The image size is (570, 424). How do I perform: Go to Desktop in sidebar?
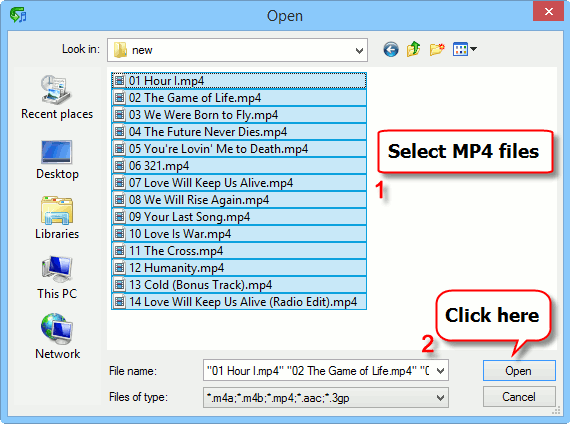[57, 159]
